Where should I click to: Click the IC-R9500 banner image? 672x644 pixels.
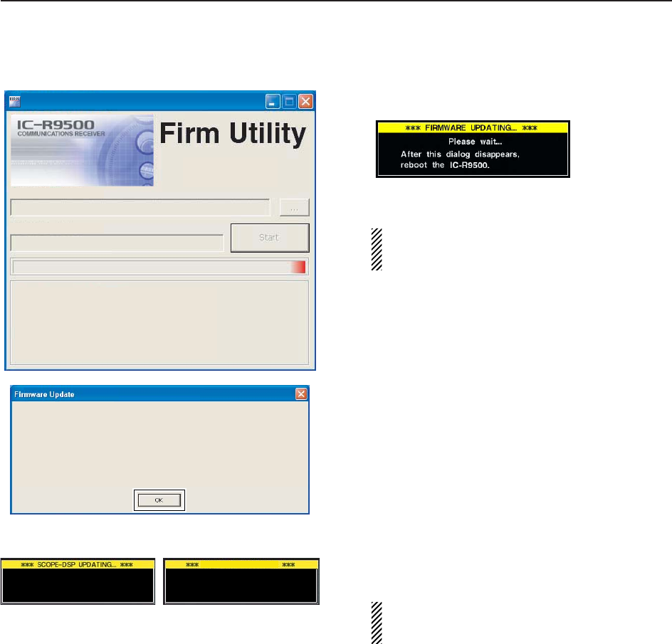pos(83,150)
